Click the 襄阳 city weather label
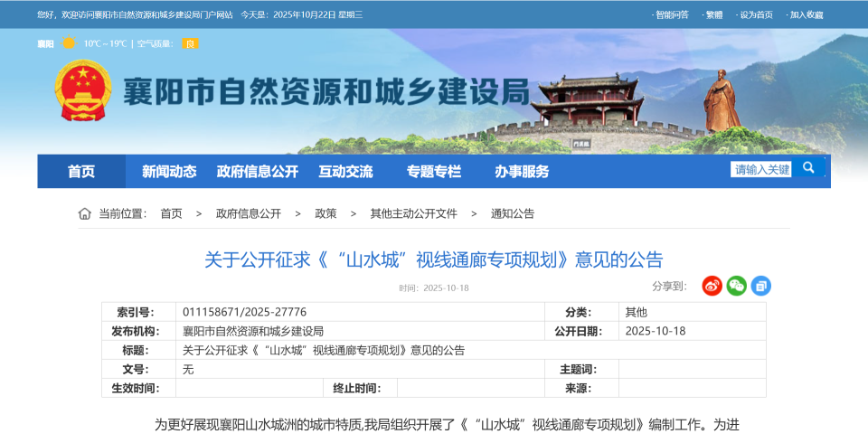This screenshot has width=868, height=434. (45, 43)
